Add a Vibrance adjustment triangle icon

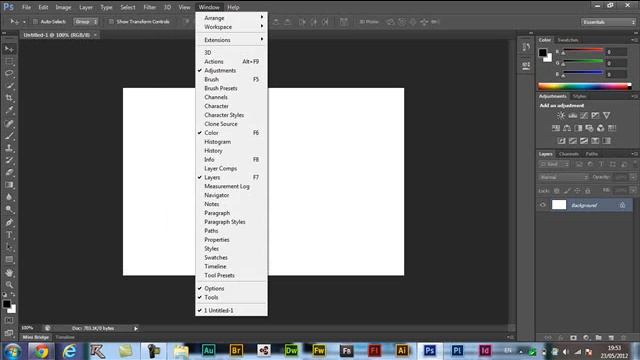tap(607, 116)
